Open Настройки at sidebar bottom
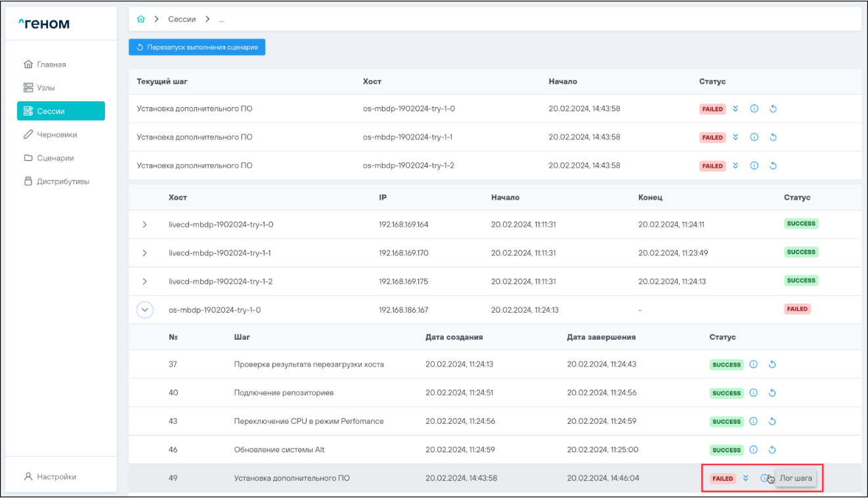The height and width of the screenshot is (498, 868). click(x=56, y=476)
